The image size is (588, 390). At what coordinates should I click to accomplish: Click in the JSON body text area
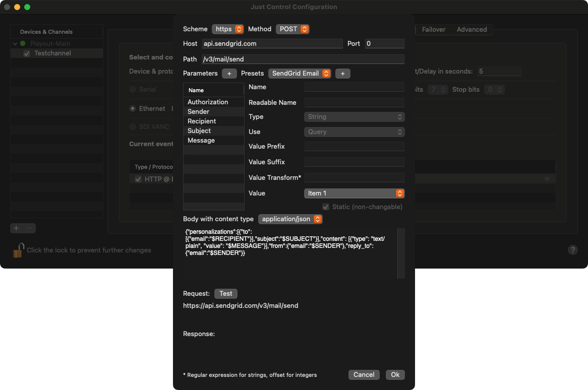(290, 253)
